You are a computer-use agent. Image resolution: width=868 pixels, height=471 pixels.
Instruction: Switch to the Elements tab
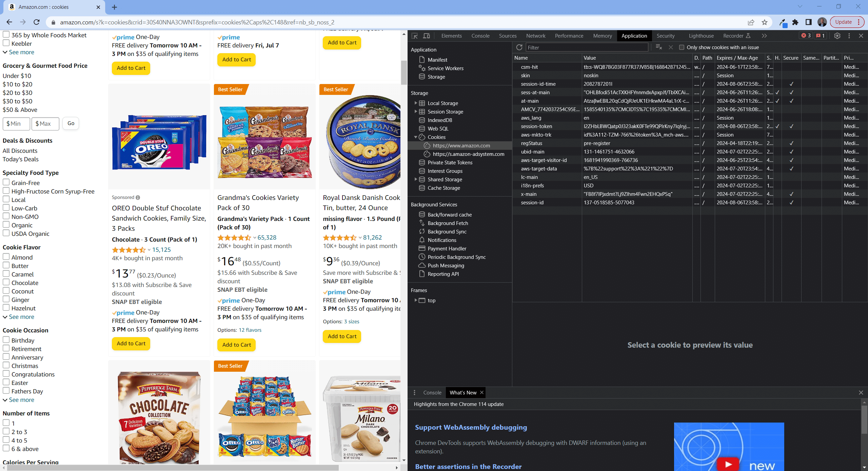coord(451,36)
